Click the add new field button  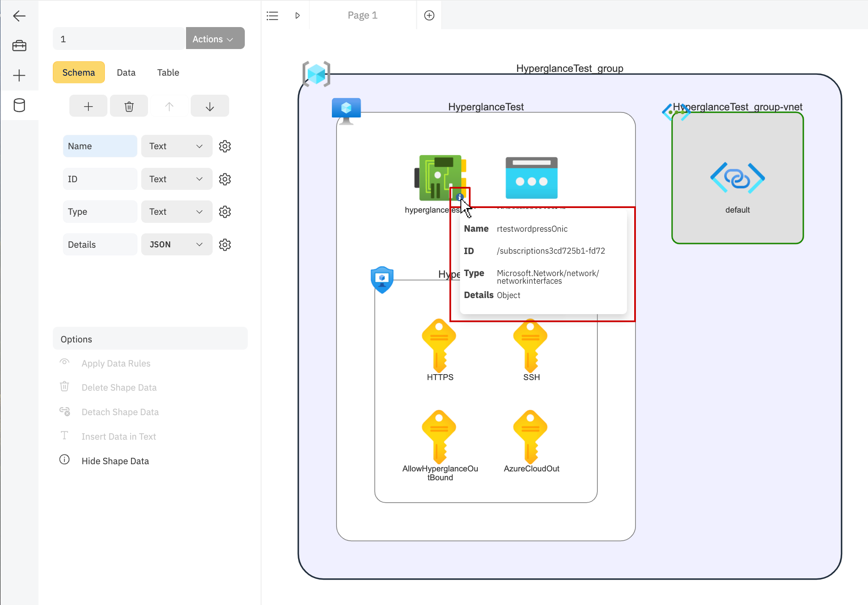88,107
